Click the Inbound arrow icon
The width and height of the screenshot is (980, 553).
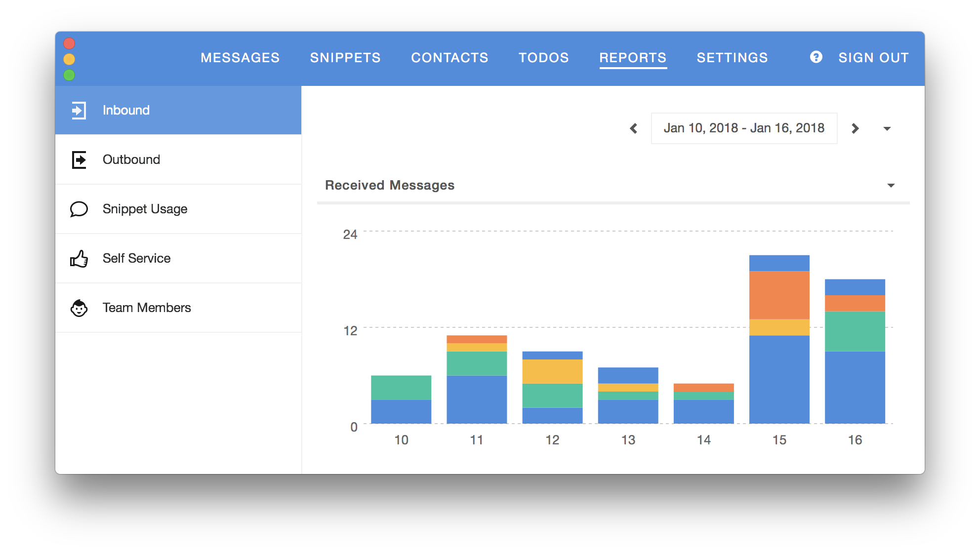(x=79, y=110)
